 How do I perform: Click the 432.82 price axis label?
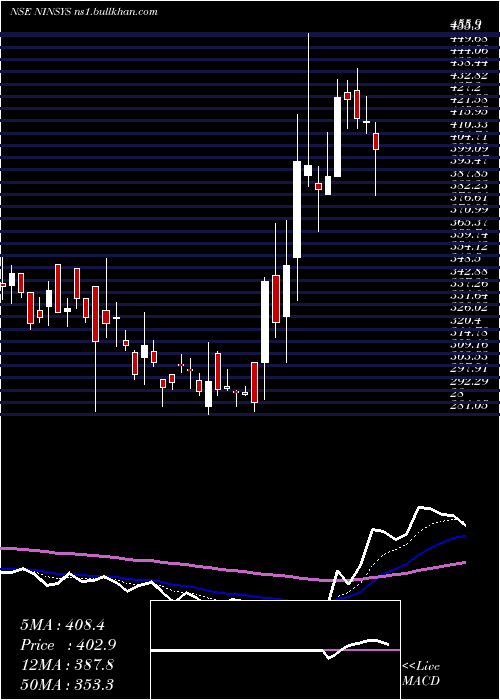click(469, 75)
